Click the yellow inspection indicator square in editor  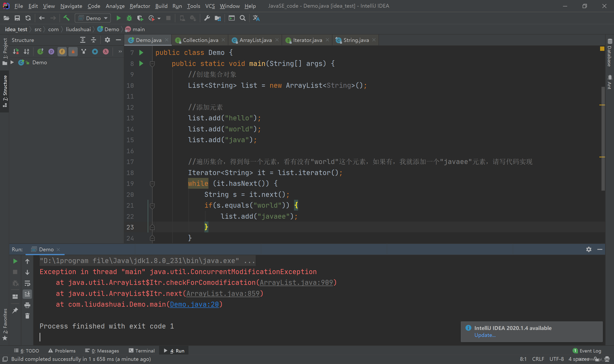602,49
